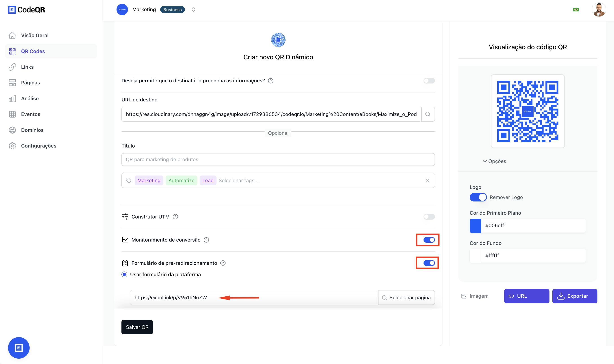Toggle Formulário de pré-redirecionamento switch
The image size is (614, 364).
(429, 263)
